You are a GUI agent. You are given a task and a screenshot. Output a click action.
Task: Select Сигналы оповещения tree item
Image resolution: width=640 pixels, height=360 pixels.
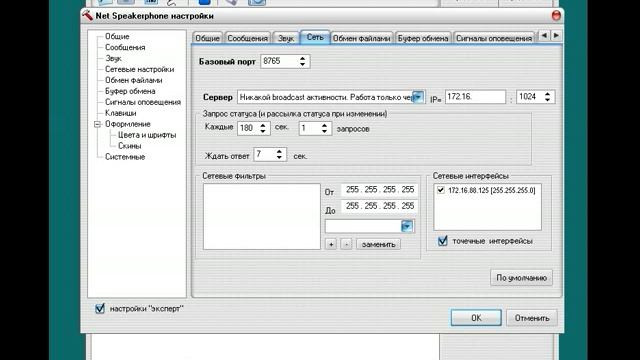click(143, 102)
